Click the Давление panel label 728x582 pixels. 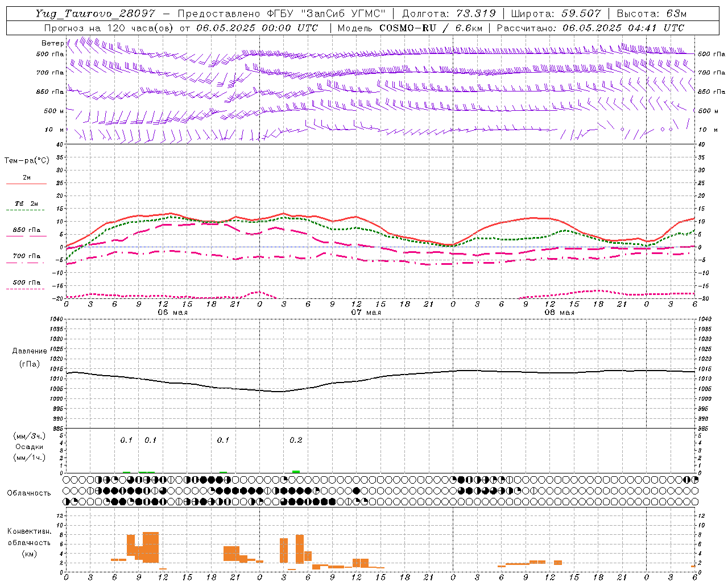click(x=30, y=351)
